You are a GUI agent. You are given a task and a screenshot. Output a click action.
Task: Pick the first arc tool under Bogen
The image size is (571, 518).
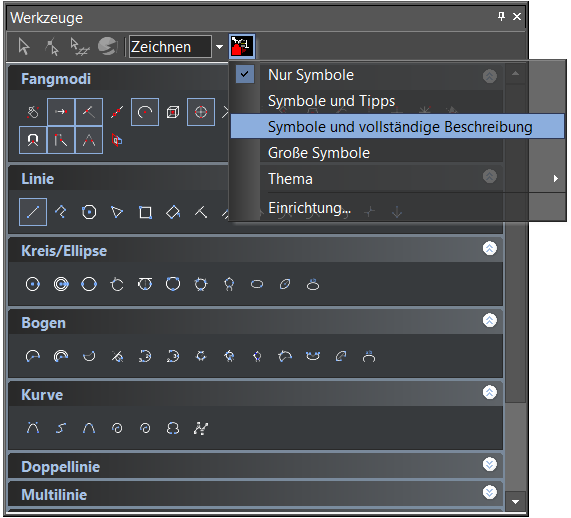(x=33, y=356)
